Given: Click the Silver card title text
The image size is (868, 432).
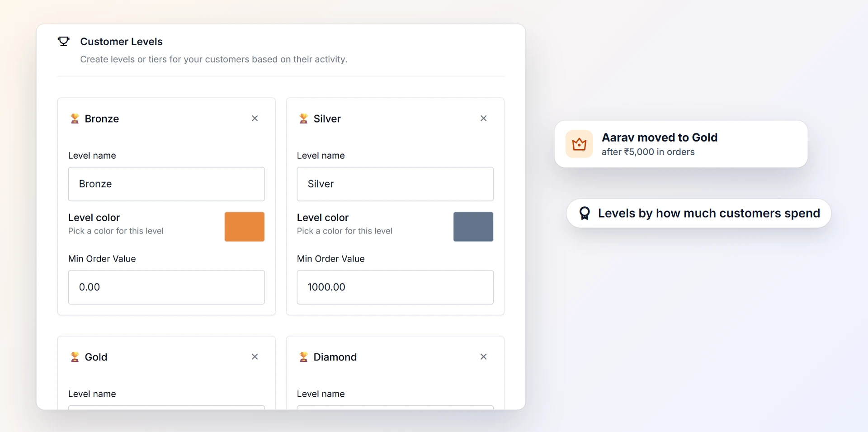Looking at the screenshot, I should pos(327,119).
